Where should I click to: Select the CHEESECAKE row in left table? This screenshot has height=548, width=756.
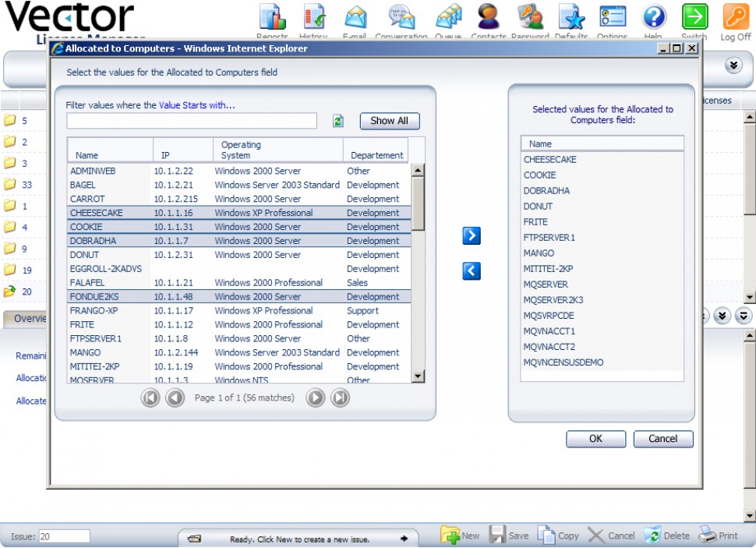[239, 213]
